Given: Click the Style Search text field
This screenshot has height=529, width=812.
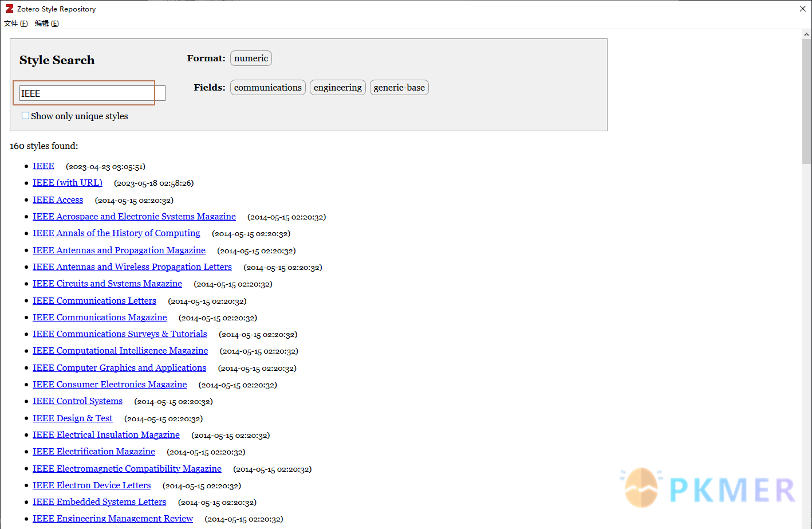Looking at the screenshot, I should 92,93.
